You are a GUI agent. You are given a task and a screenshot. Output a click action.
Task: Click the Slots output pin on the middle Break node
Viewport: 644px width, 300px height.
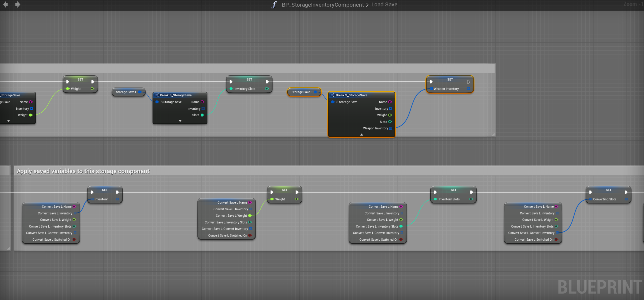point(202,115)
